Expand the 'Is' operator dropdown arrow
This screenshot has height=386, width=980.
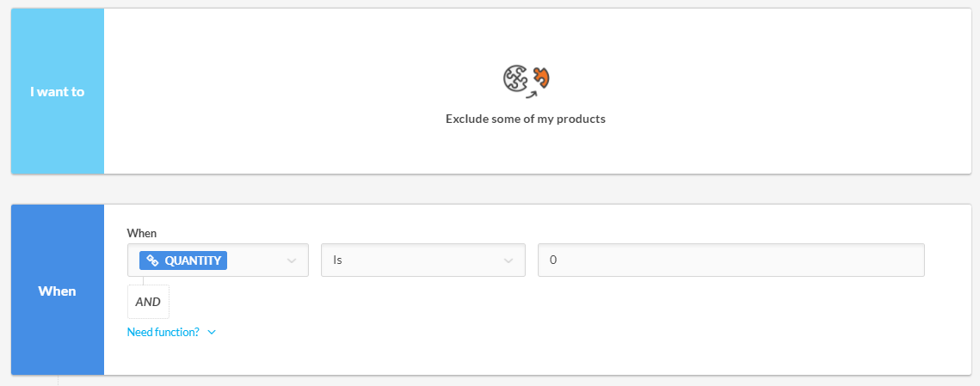click(x=508, y=260)
